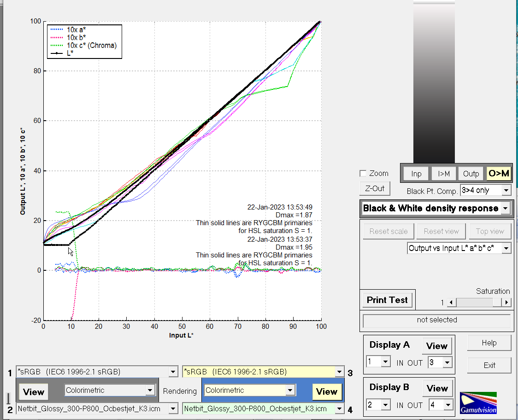Click the Gamutvision logo icon
This screenshot has height=420, width=518.
pyautogui.click(x=478, y=403)
